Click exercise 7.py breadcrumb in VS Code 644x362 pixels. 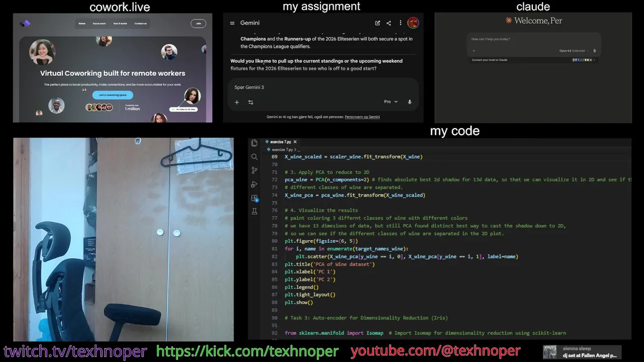282,149
